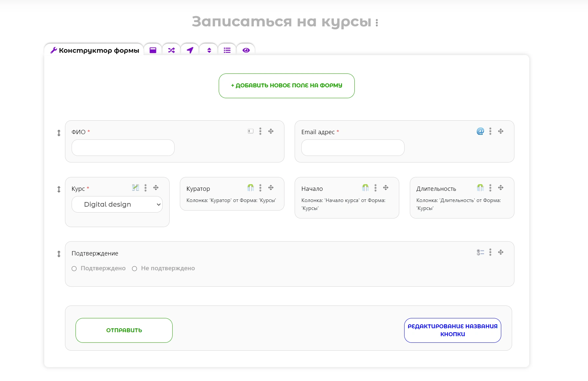The width and height of the screenshot is (588, 381).
Task: Open the Digital design dropdown
Action: point(117,204)
